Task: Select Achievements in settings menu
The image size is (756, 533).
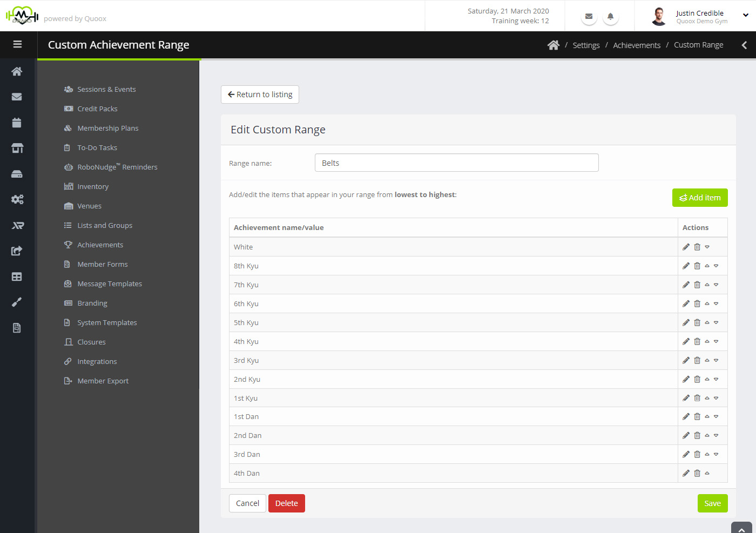Action: [x=100, y=245]
